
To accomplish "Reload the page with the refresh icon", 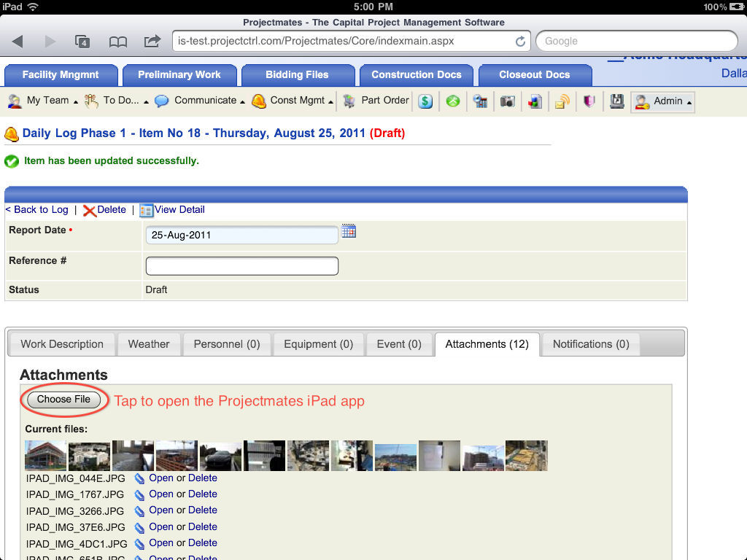I will tap(520, 42).
